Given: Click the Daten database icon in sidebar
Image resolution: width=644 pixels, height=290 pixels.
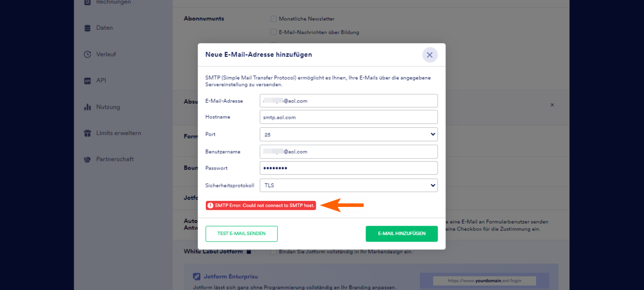Looking at the screenshot, I should [88, 28].
